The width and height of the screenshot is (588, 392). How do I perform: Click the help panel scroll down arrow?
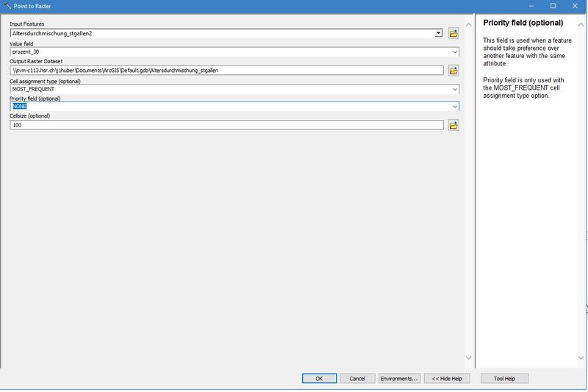[581, 357]
